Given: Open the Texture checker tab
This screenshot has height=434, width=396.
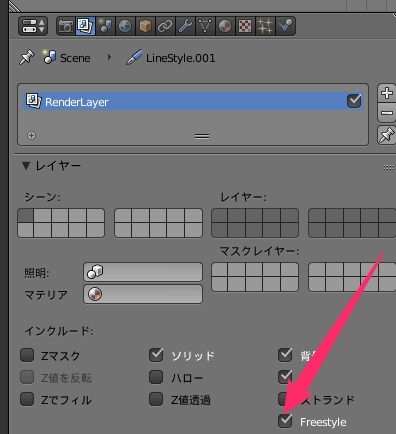Looking at the screenshot, I should coord(245,26).
